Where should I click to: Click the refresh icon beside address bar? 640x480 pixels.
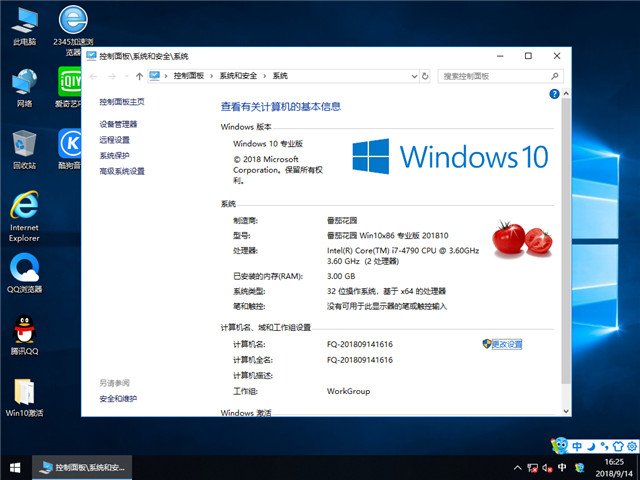point(425,76)
